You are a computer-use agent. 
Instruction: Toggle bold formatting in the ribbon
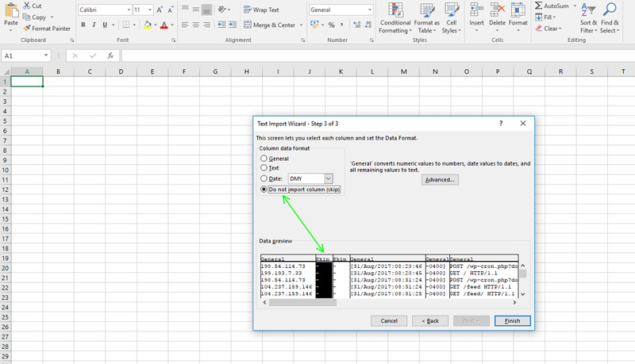tap(83, 25)
